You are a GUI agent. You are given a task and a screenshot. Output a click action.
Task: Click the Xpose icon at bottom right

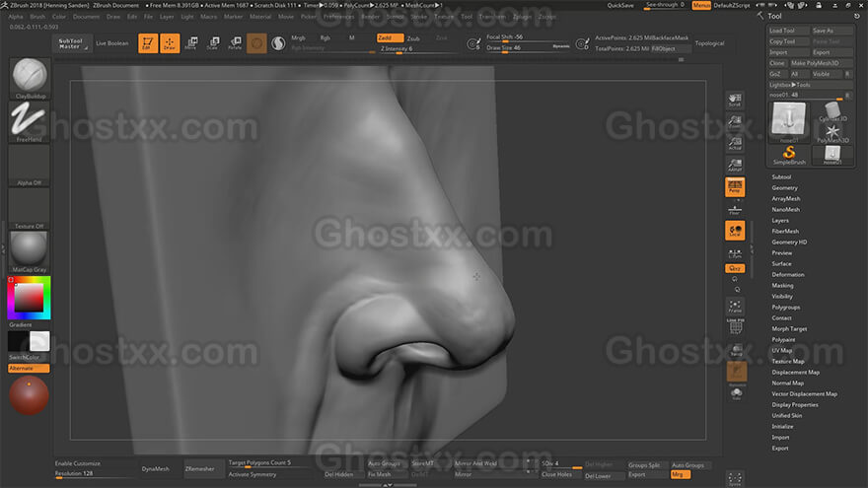pos(735,479)
